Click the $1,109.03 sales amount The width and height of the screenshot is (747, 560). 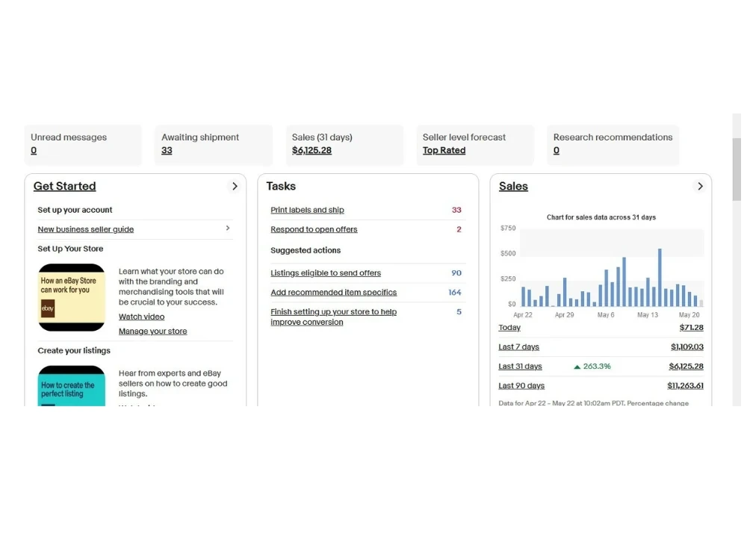tap(687, 346)
